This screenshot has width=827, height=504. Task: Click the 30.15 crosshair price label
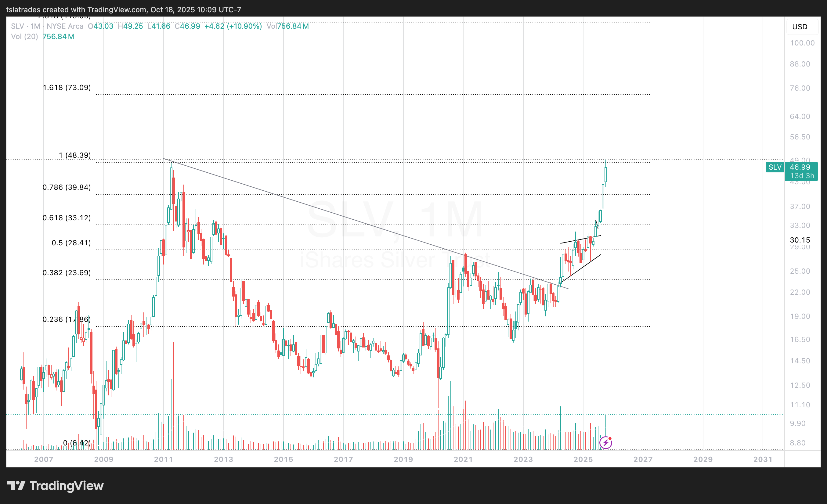point(800,240)
